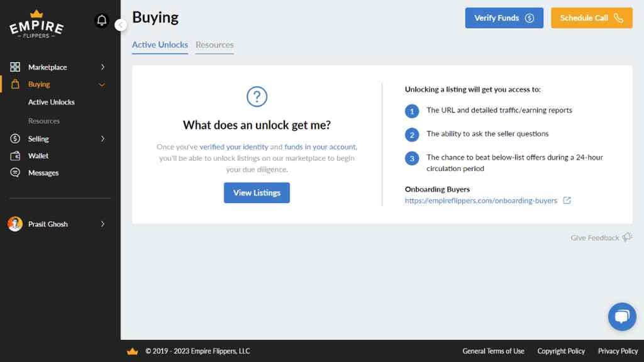
Task: Open notifications with the bell icon
Action: [x=102, y=21]
